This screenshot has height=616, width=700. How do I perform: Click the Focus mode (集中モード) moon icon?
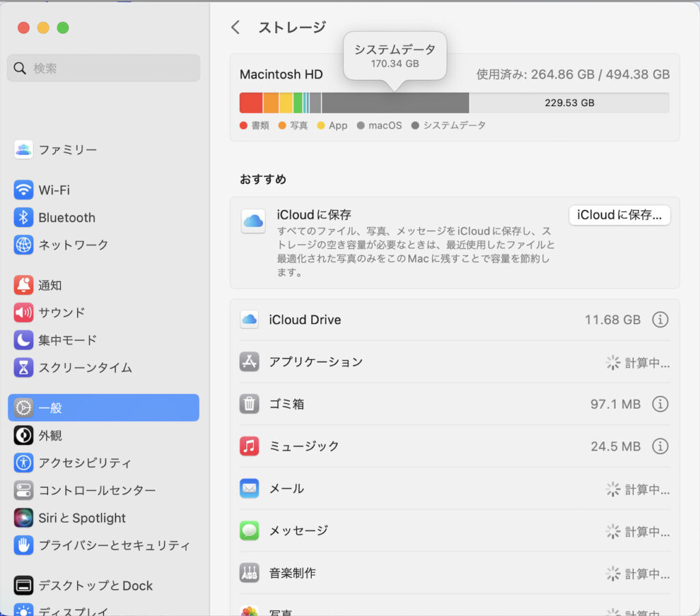coord(23,340)
